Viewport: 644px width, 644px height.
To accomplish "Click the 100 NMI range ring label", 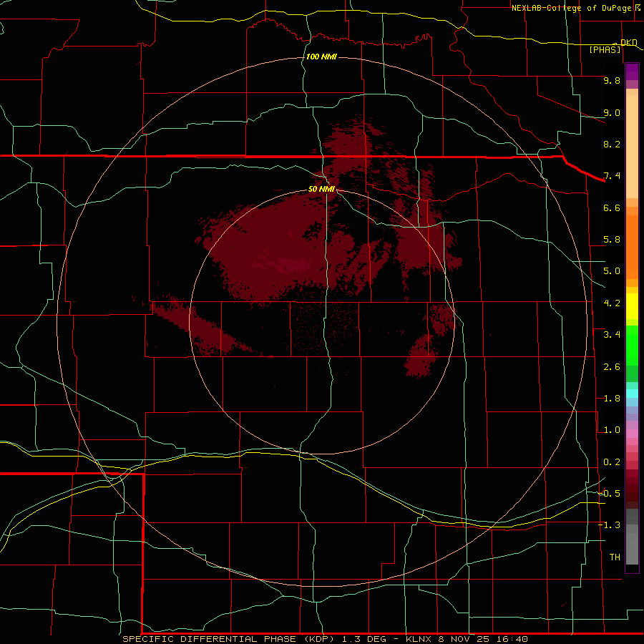I will click(x=321, y=57).
